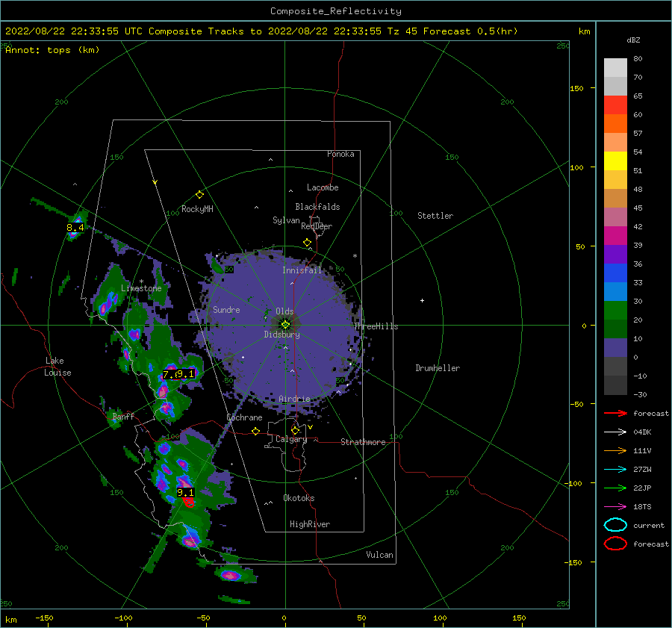Image resolution: width=672 pixels, height=628 pixels.
Task: Click the cyan current ellipse legend icon
Action: [x=615, y=525]
